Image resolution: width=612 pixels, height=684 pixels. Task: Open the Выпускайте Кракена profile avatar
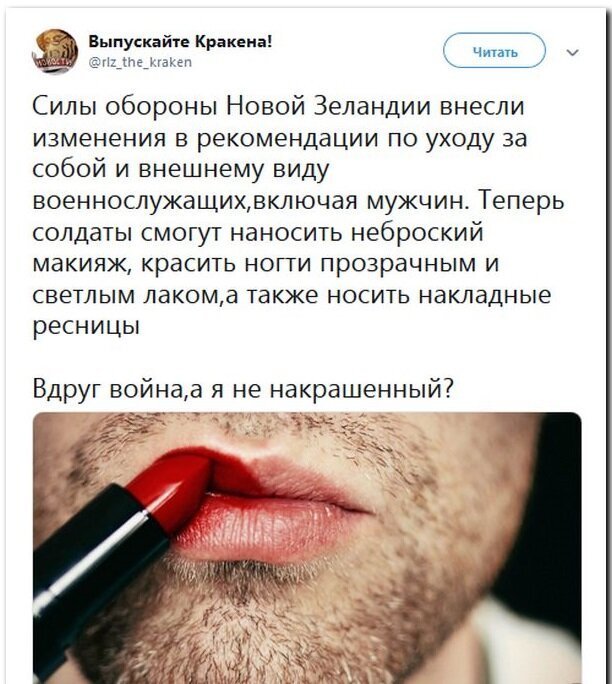point(55,51)
